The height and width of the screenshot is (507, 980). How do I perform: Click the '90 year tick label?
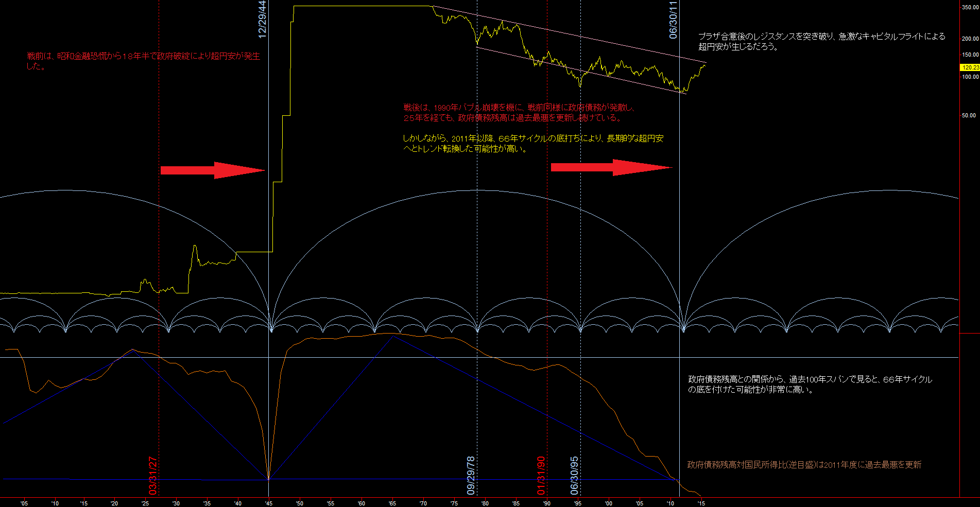click(x=547, y=503)
